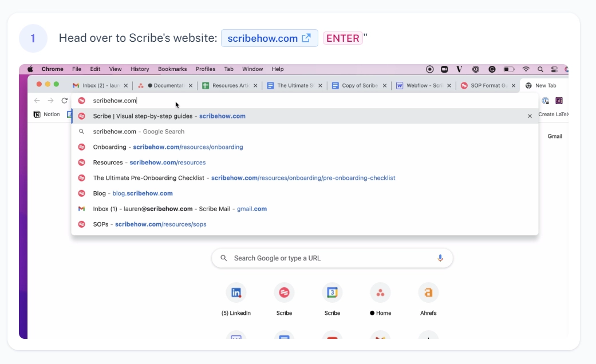Click the Search Google or type a URL box

pos(332,258)
